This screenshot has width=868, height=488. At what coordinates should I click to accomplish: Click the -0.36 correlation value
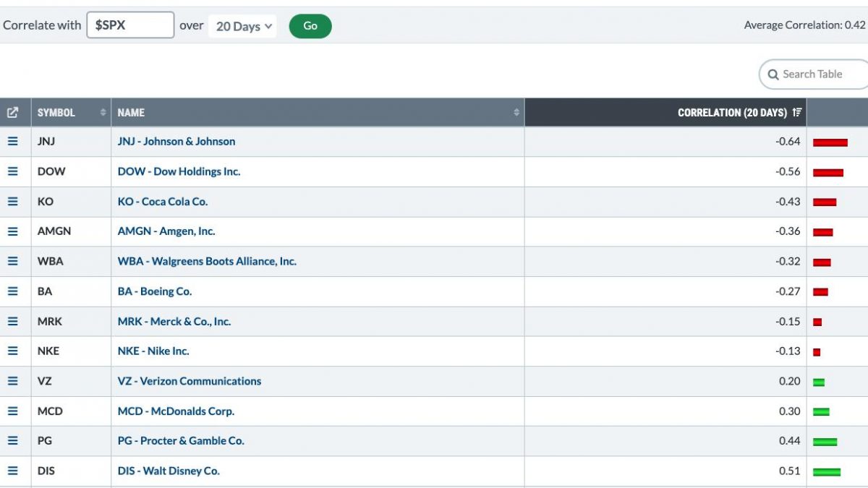click(x=788, y=231)
